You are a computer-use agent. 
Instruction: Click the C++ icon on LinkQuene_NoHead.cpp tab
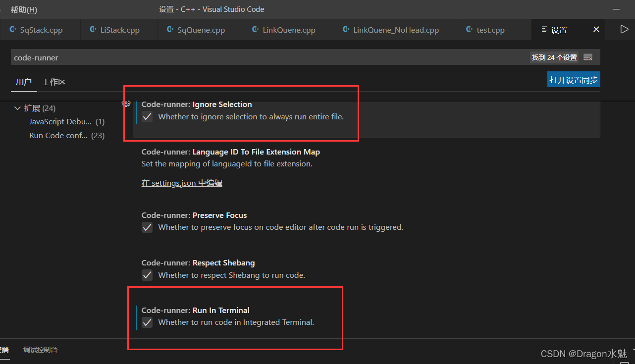pos(346,30)
